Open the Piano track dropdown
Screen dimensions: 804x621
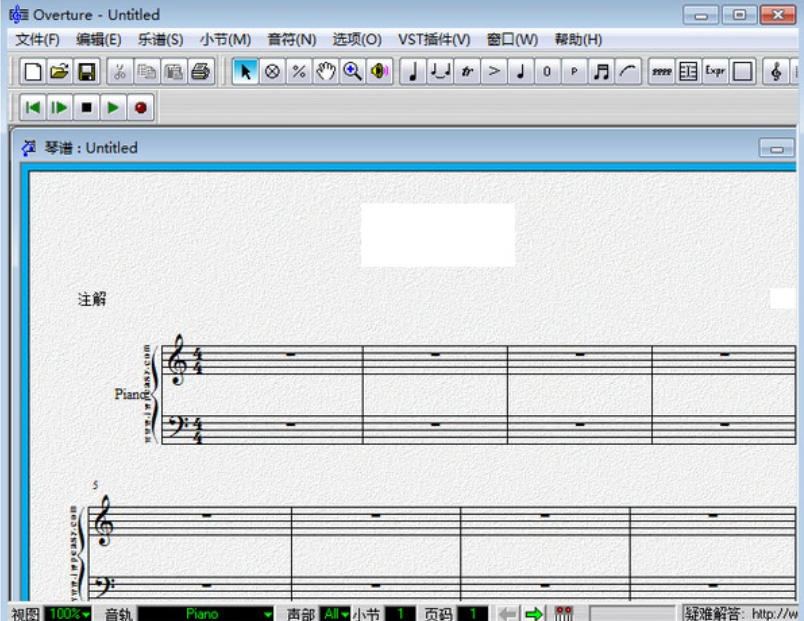click(x=206, y=613)
